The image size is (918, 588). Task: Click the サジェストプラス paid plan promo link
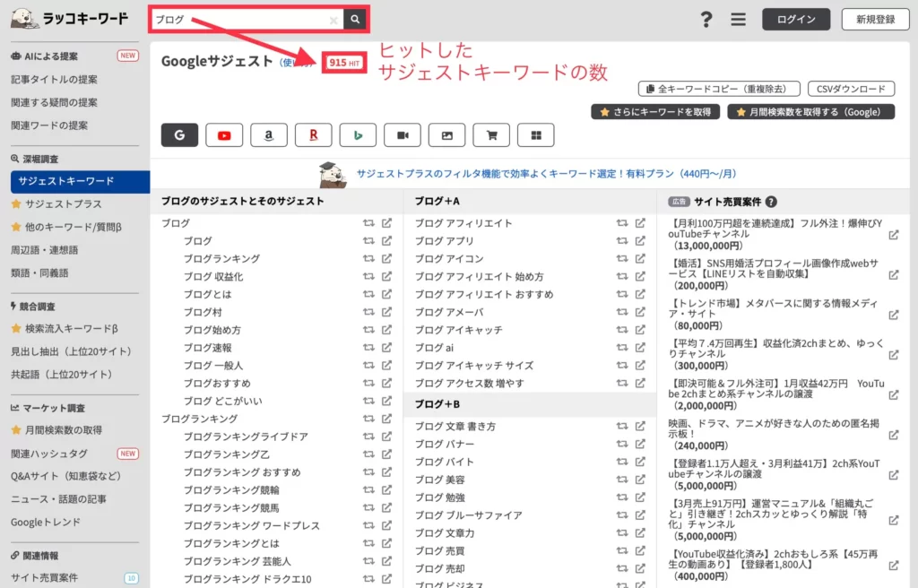546,174
